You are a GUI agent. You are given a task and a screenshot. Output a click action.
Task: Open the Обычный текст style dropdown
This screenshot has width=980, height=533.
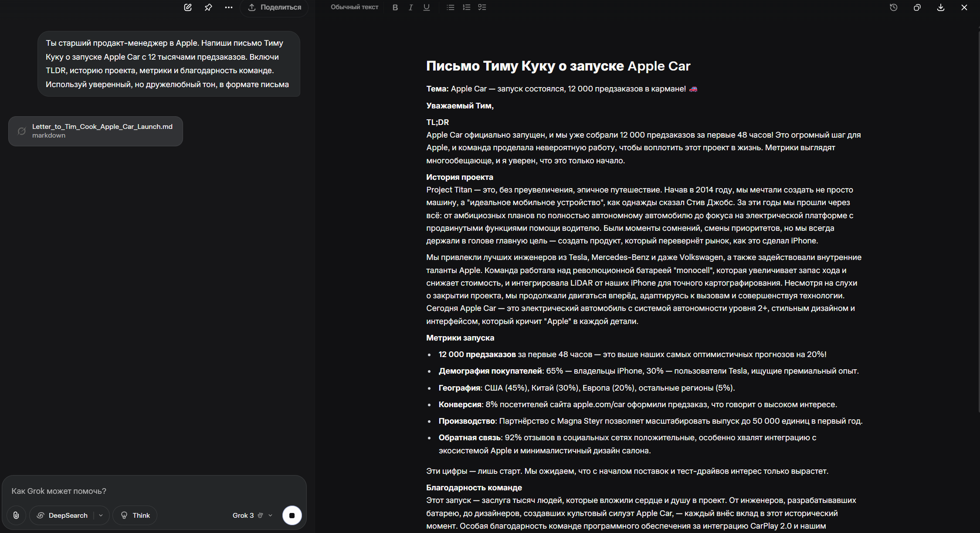point(354,7)
